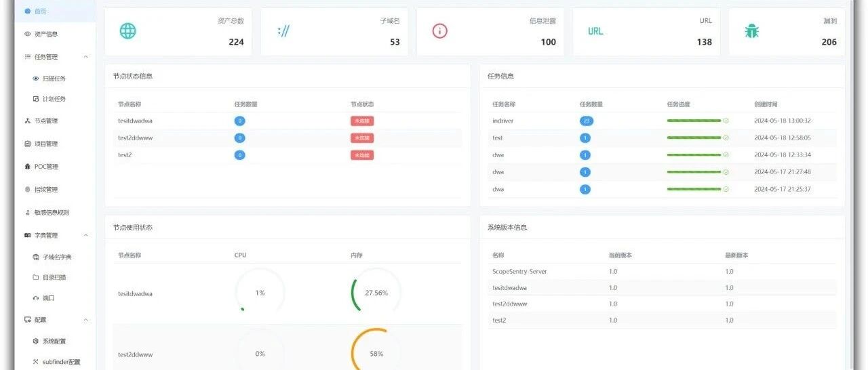Click the URL icon on URL card
868x370 pixels.
[595, 31]
